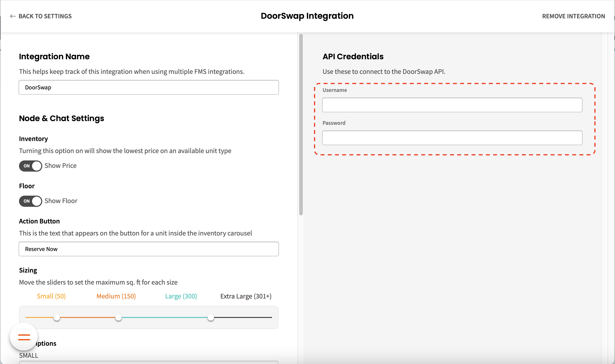Open the orange hamburger menu button
The width and height of the screenshot is (615, 364).
[x=24, y=337]
